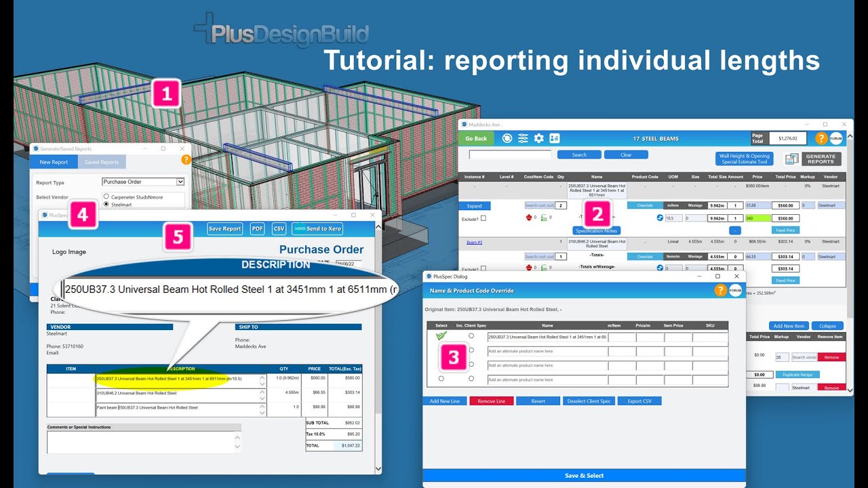The width and height of the screenshot is (868, 488).
Task: Click the Override button in the Beam #5 row
Action: 644,257
